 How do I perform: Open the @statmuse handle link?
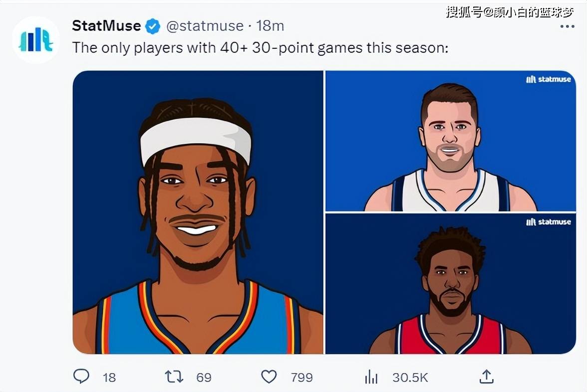[x=205, y=26]
